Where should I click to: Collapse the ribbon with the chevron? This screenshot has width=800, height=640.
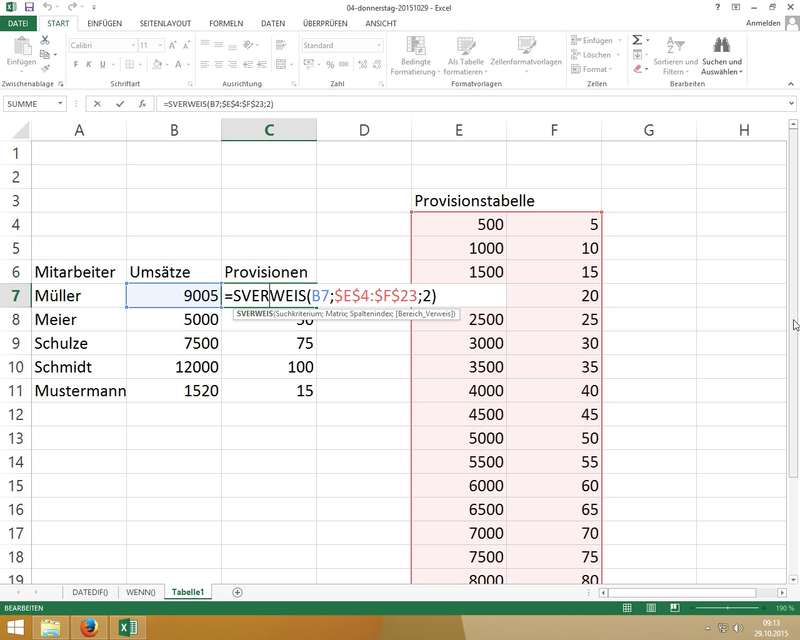[x=791, y=86]
